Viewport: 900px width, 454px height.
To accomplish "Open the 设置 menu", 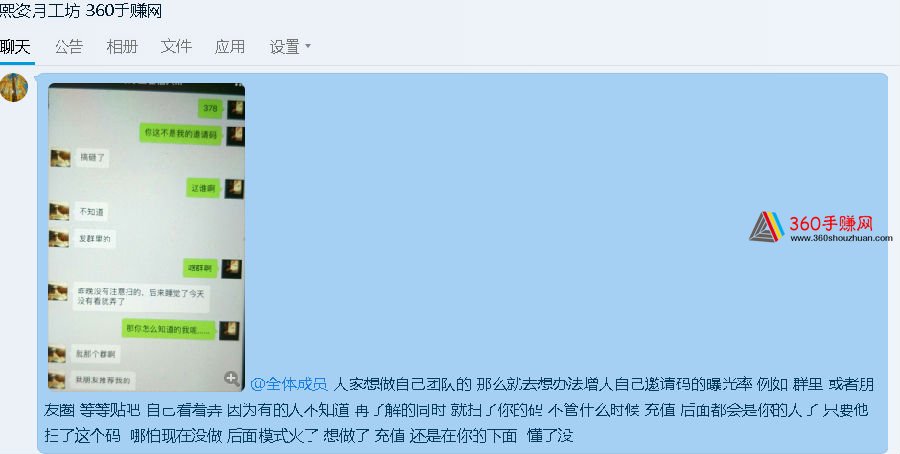I will coord(285,46).
